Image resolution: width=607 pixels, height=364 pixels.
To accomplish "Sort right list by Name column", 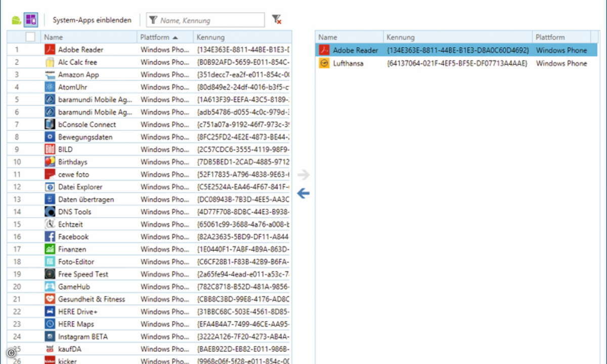I will (x=349, y=37).
